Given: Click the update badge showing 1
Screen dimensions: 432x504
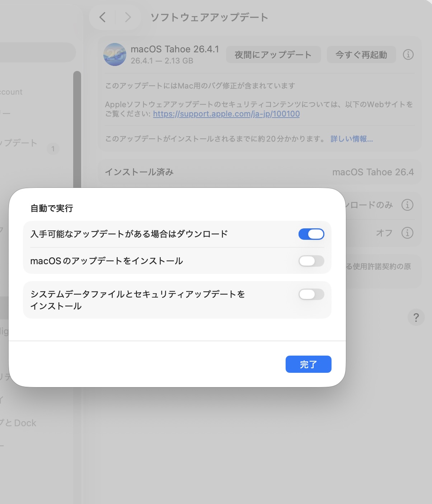Looking at the screenshot, I should click(53, 149).
